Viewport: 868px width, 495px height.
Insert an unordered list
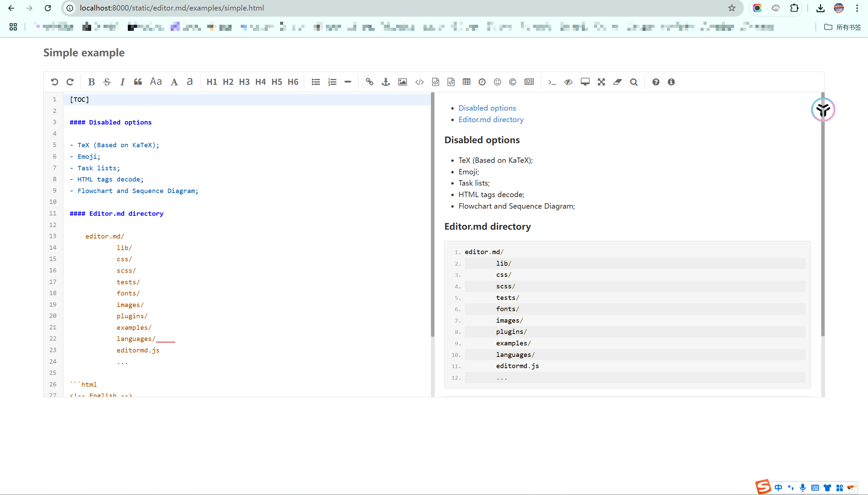315,81
